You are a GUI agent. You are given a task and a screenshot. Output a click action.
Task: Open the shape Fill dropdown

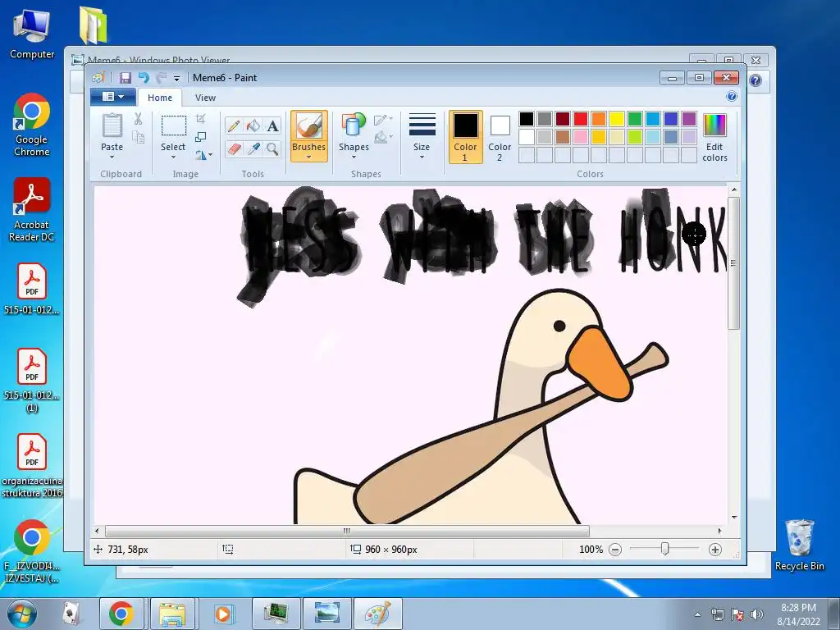tap(384, 138)
